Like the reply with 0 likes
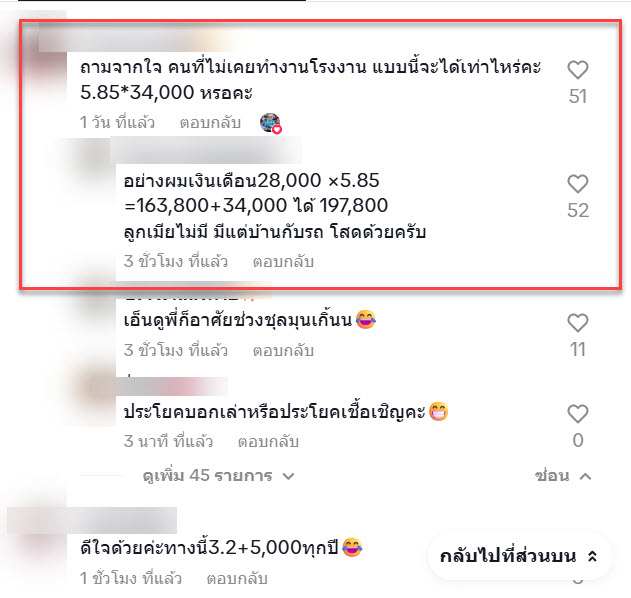The image size is (631, 598). (578, 414)
